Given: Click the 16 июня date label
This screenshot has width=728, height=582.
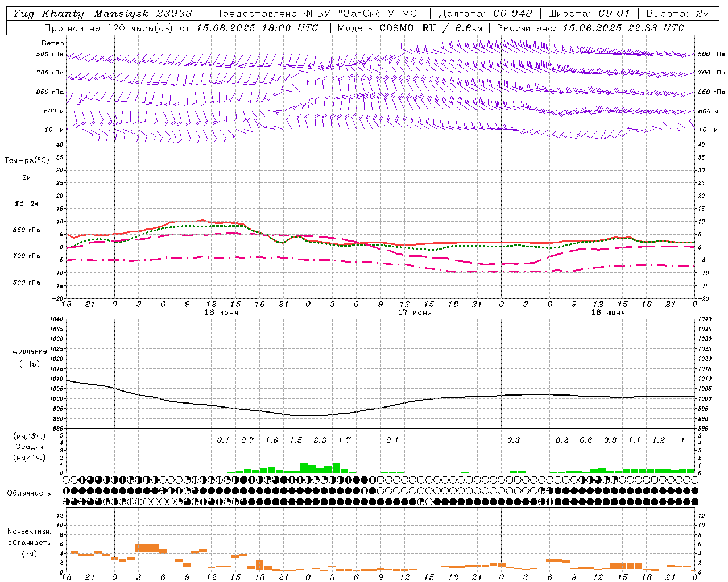Looking at the screenshot, I should pos(221,313).
